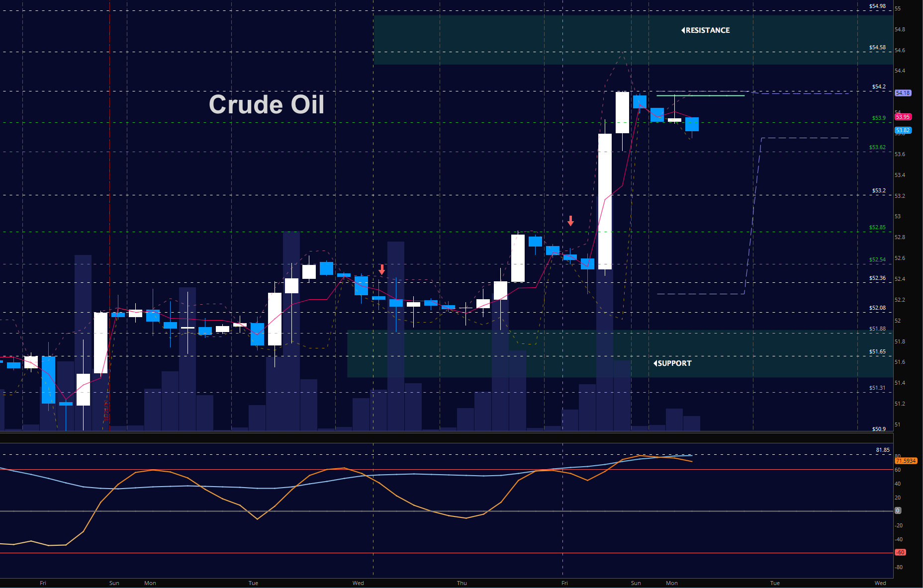The width and height of the screenshot is (923, 588).
Task: Select the Wed label at far right of axis
Action: [881, 583]
